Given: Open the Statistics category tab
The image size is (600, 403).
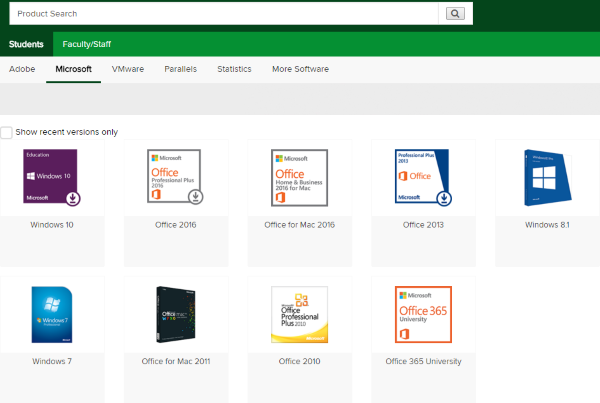Looking at the screenshot, I should [234, 69].
